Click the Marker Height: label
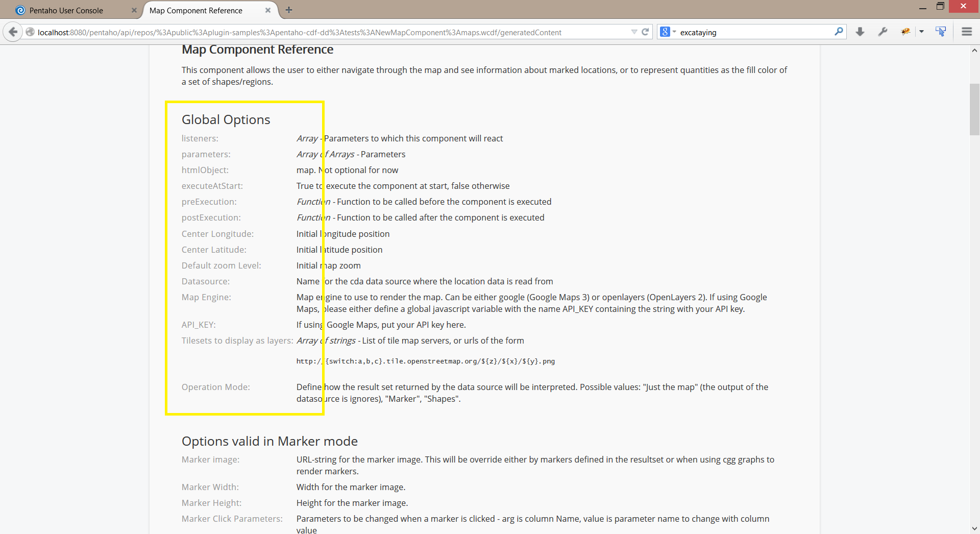 [x=212, y=503]
